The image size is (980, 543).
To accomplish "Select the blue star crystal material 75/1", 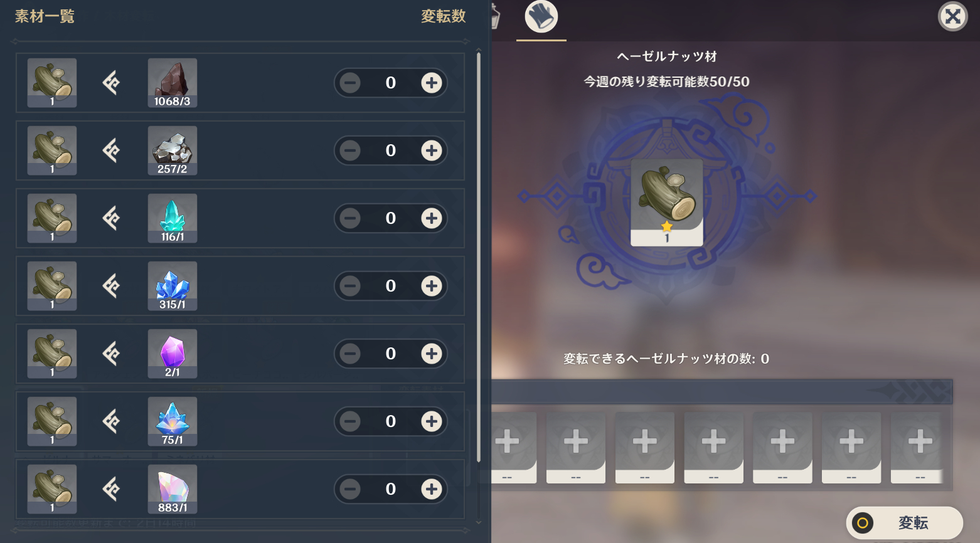I will click(173, 421).
